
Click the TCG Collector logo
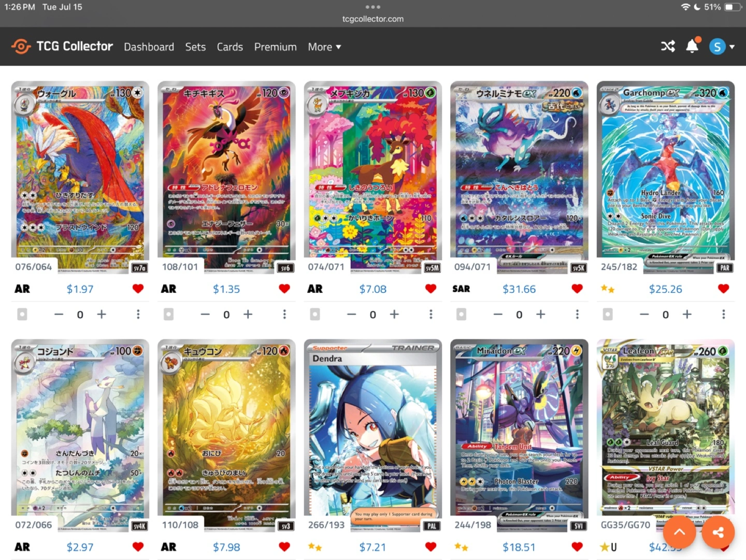[x=62, y=47]
